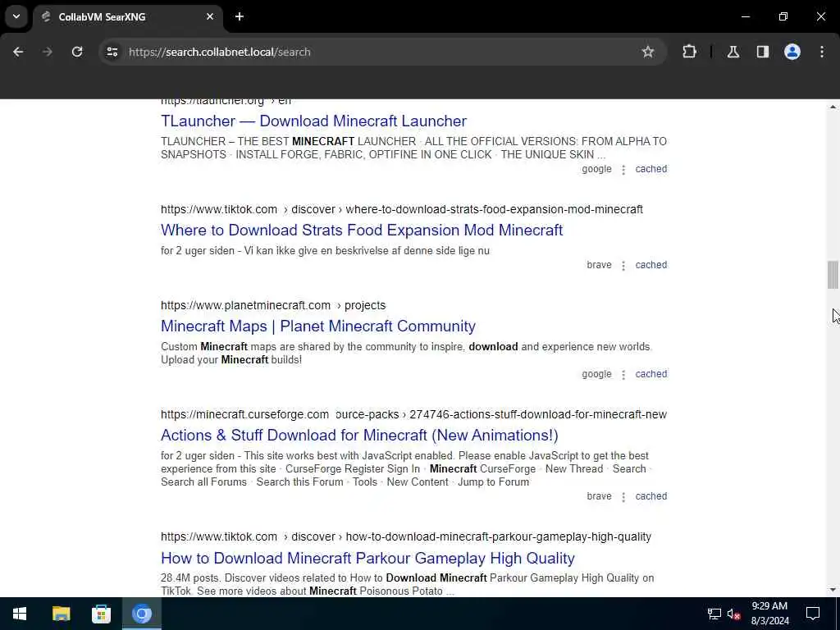Screen dimensions: 840x630
Task: Click the scrollbar up arrow
Action: 833,107
